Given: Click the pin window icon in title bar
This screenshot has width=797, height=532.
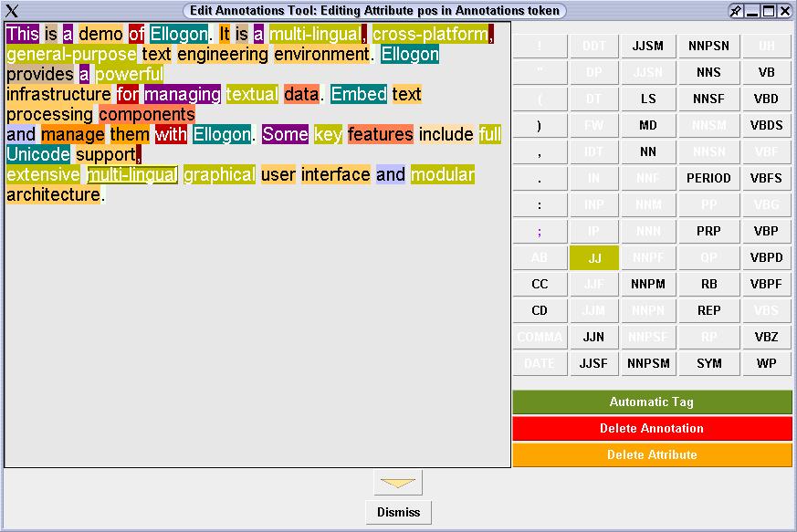Looking at the screenshot, I should point(735,11).
